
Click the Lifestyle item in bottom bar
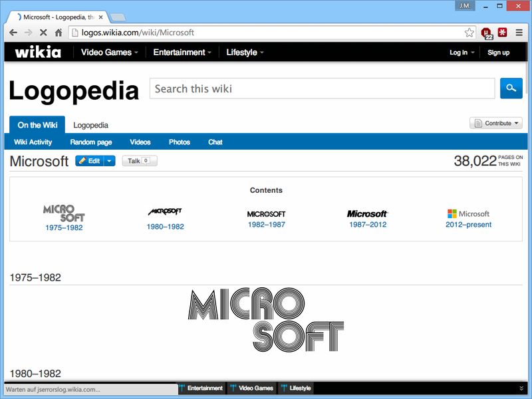click(x=296, y=388)
